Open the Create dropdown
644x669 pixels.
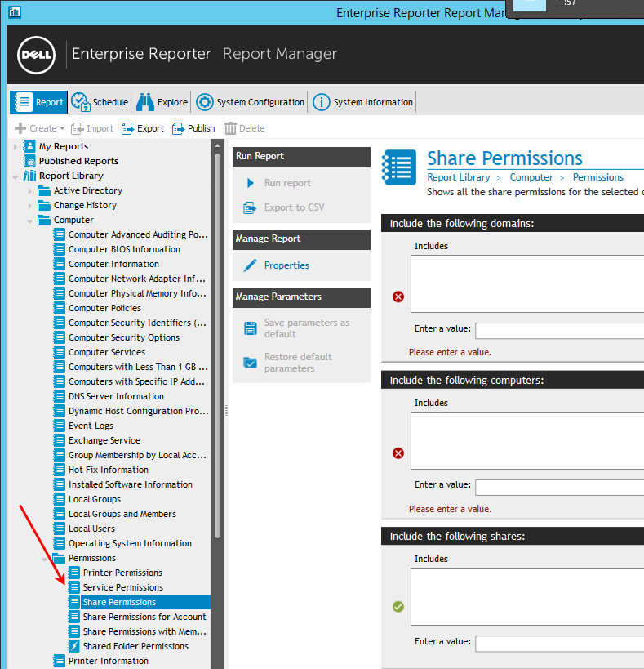pos(39,128)
